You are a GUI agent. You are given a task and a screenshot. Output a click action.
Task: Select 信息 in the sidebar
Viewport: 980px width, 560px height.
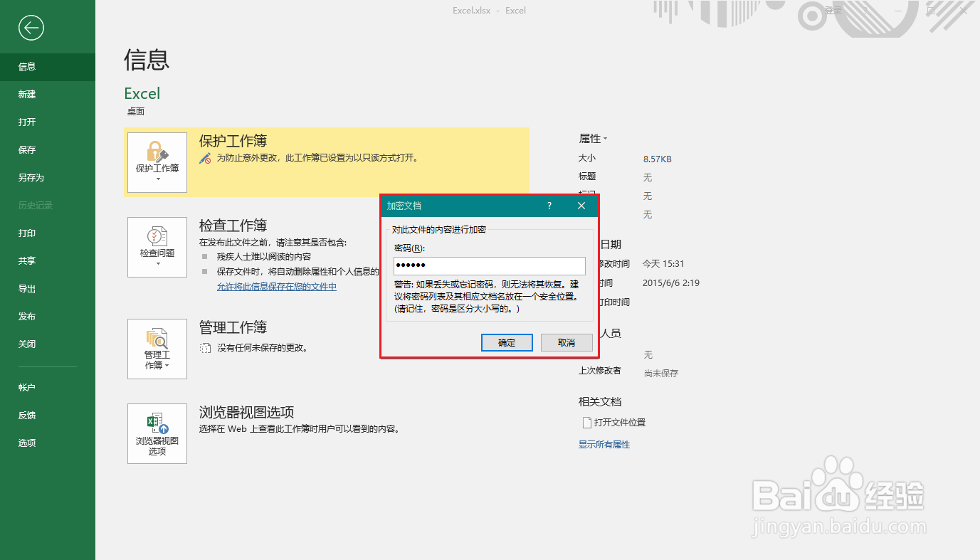pyautogui.click(x=48, y=67)
